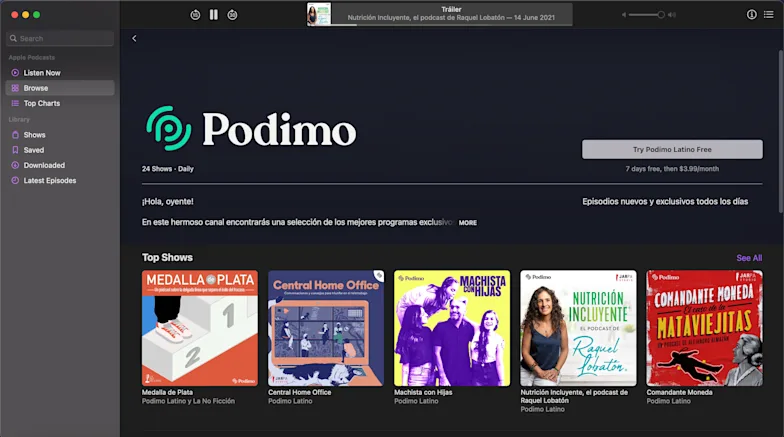Click the Downloaded arrow icon
This screenshot has height=437, width=784.
coord(15,166)
